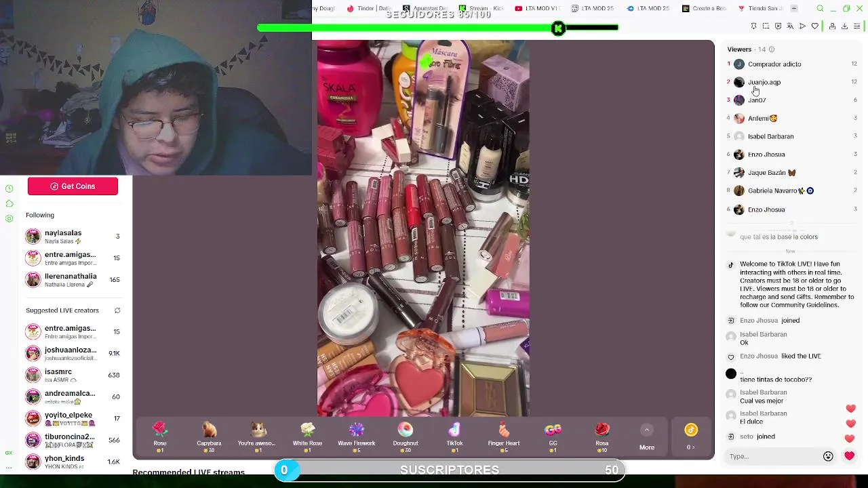Open naylasalas in Following list
This screenshot has width=868, height=488.
73,237
